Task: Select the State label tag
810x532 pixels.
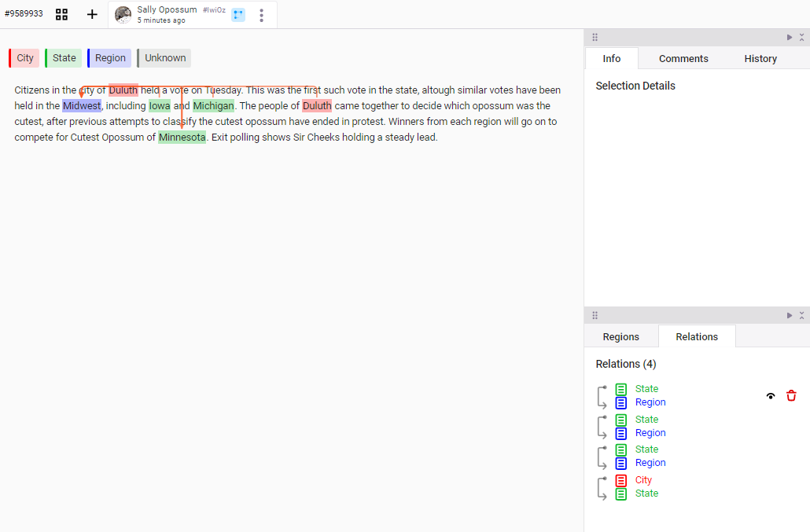Action: 63,57
